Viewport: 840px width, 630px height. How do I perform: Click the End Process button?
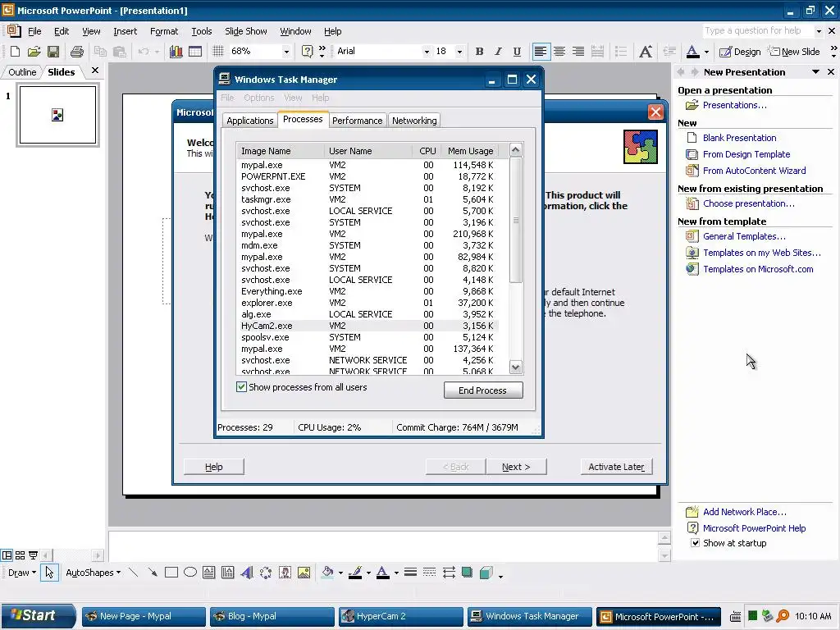(482, 390)
